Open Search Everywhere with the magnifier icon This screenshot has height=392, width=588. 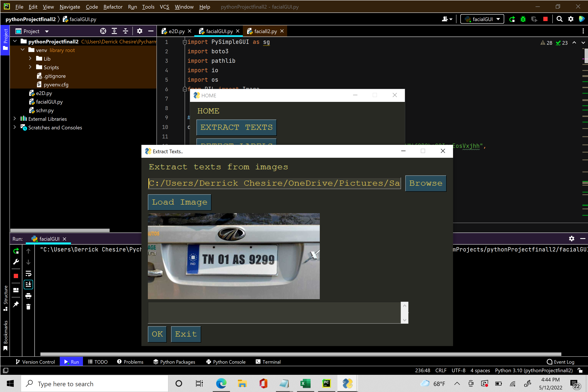click(559, 19)
